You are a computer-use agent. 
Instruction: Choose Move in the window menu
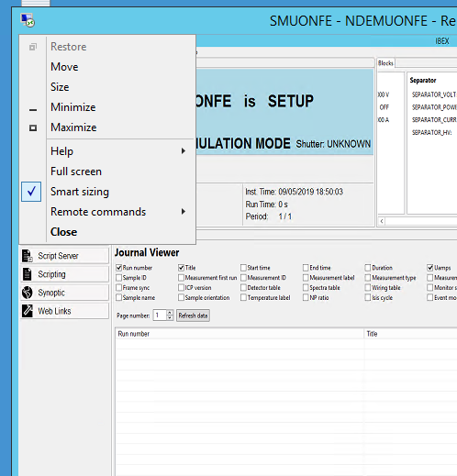[x=64, y=67]
